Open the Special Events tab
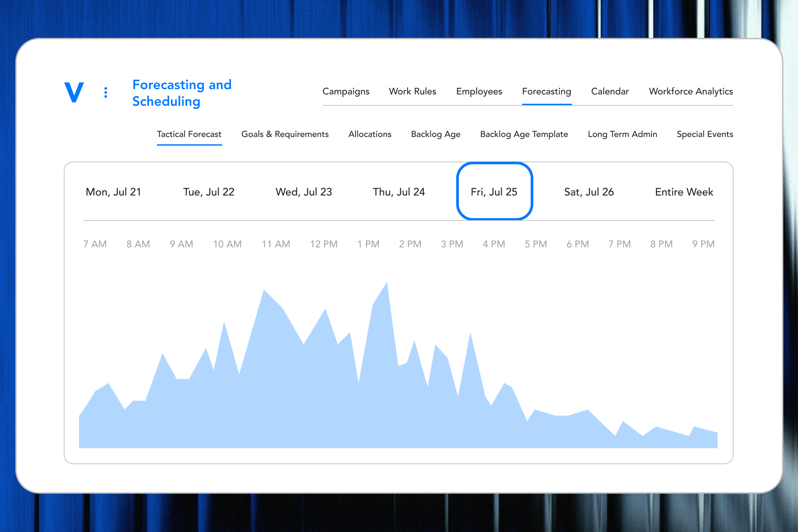 coord(705,134)
